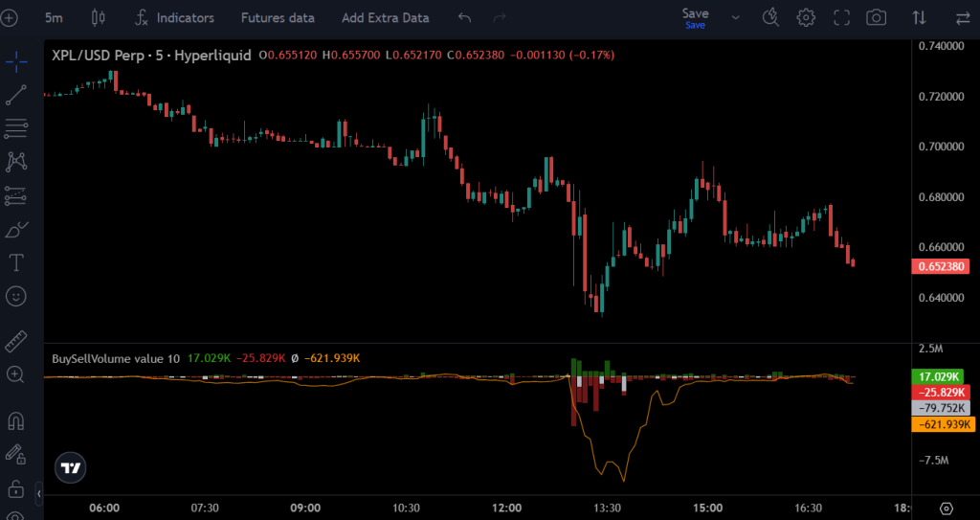Viewport: 980px width, 520px height.
Task: Toggle magnet mode on
Action: click(16, 419)
